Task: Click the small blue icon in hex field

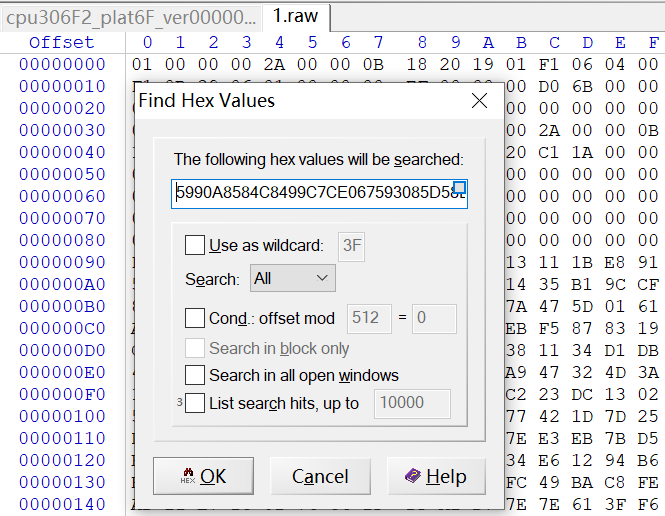Action: [459, 188]
